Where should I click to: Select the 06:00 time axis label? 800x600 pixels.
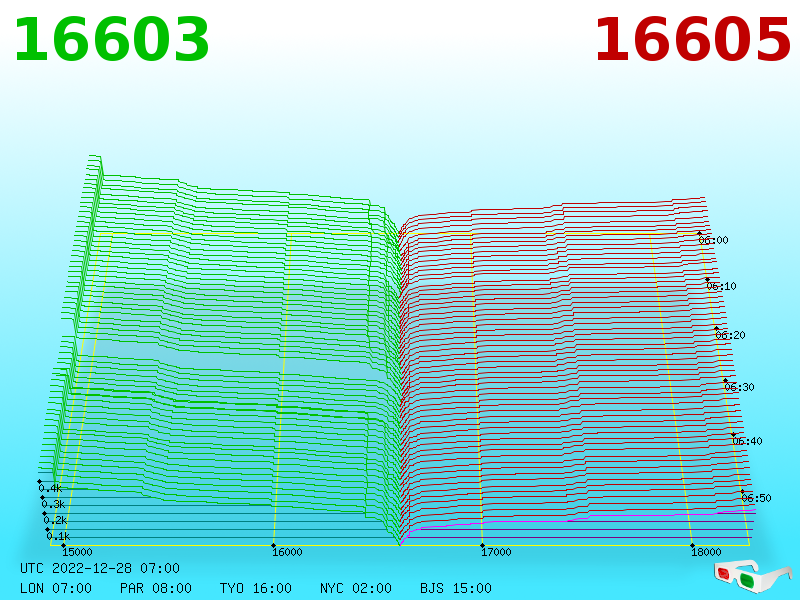click(x=713, y=240)
